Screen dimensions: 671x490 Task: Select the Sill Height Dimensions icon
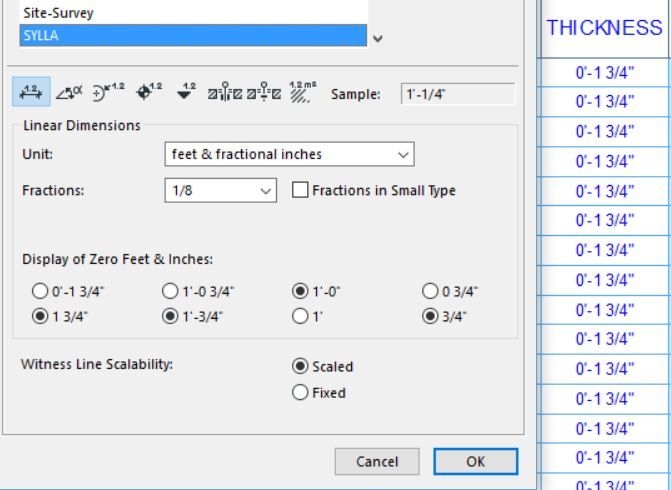click(x=261, y=94)
